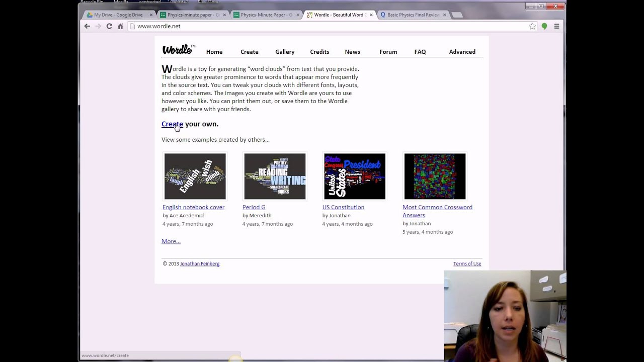Screen dimensions: 644x362
Task: Open the Credits page
Action: 319,52
